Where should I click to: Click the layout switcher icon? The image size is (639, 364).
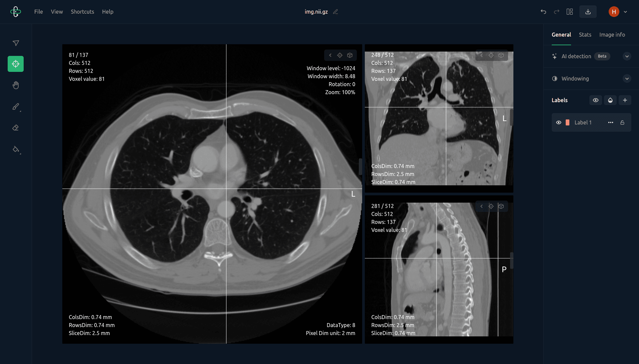tap(570, 12)
